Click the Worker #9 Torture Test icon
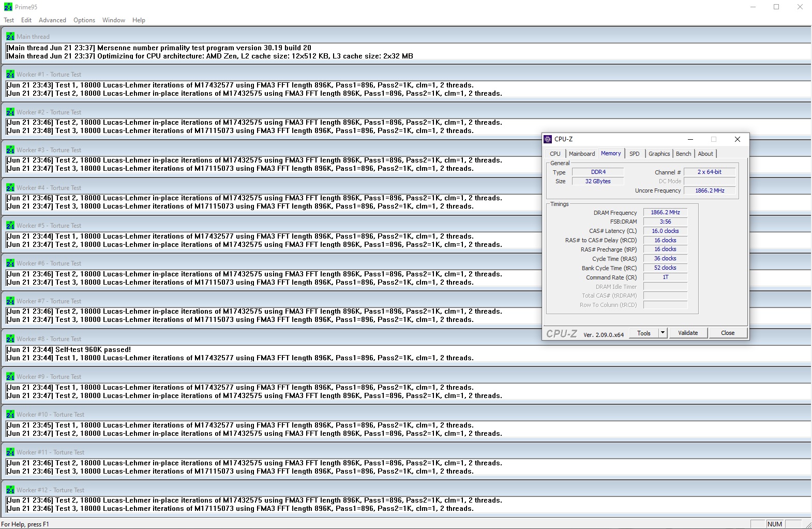 point(10,376)
